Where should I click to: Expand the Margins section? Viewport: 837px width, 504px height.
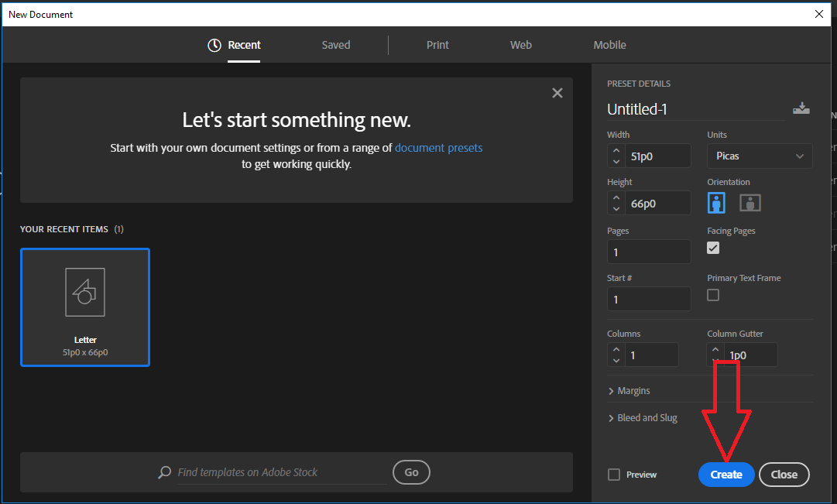point(629,391)
